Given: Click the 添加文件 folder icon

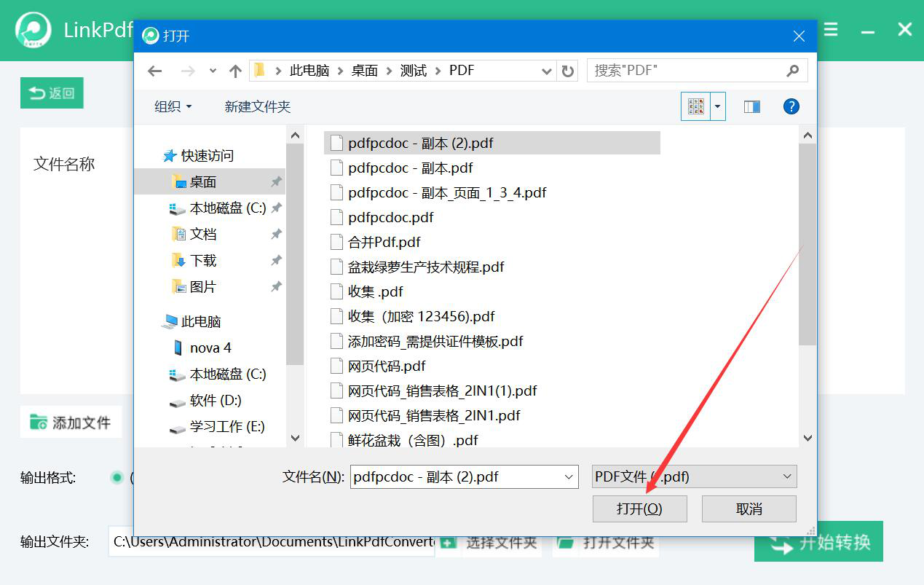Looking at the screenshot, I should pyautogui.click(x=39, y=422).
